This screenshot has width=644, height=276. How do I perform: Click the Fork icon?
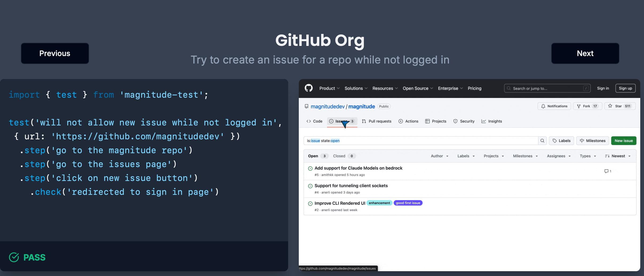coord(579,106)
